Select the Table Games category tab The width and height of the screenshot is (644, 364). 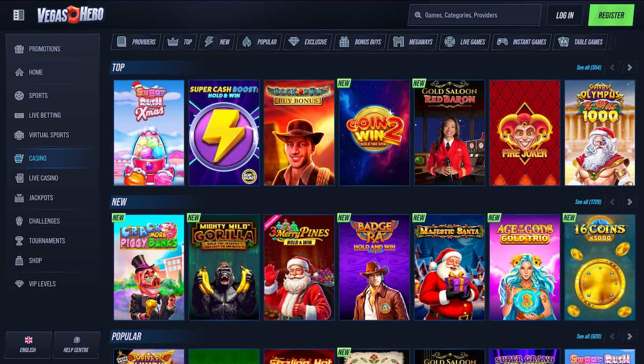point(581,42)
